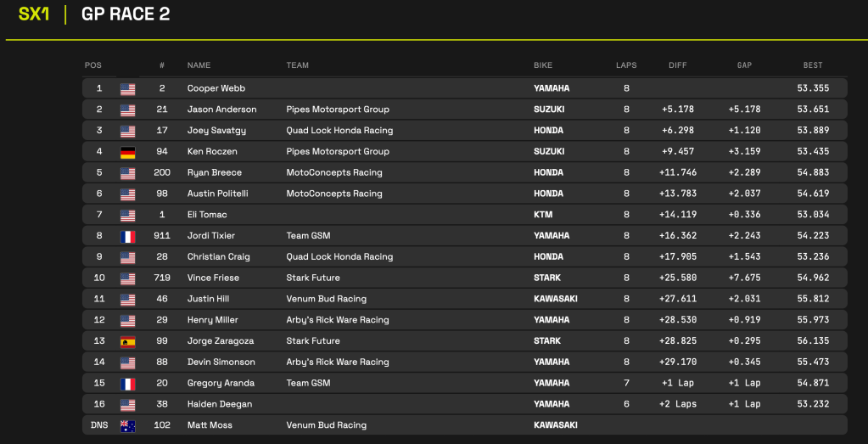Click Stark Future team in Vince Friese row
This screenshot has height=444, width=868.
313,278
